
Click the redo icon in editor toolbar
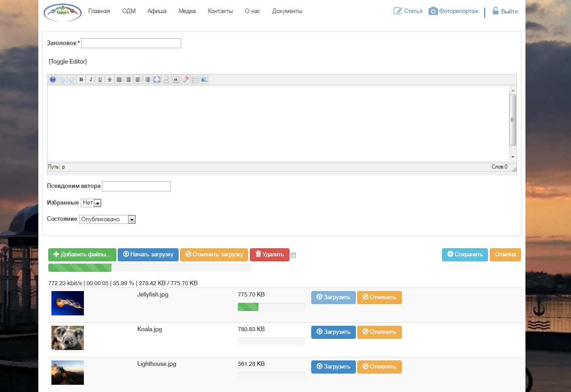pos(72,79)
